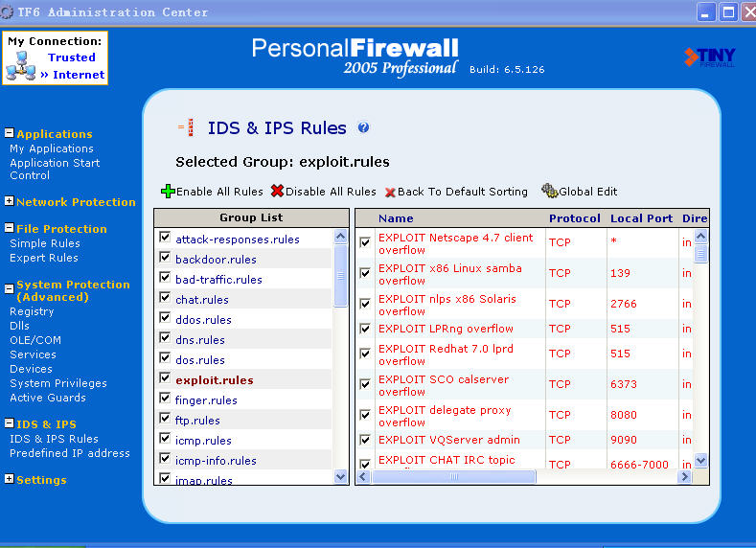Click Global Edit link
Screen dimensions: 756x548
[587, 192]
